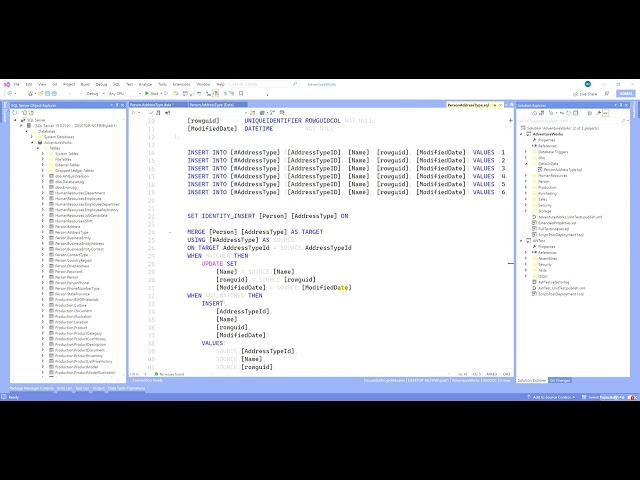Click the Save icon in toolbar
Viewport: 640px width, 480px height.
pyautogui.click(x=47, y=93)
